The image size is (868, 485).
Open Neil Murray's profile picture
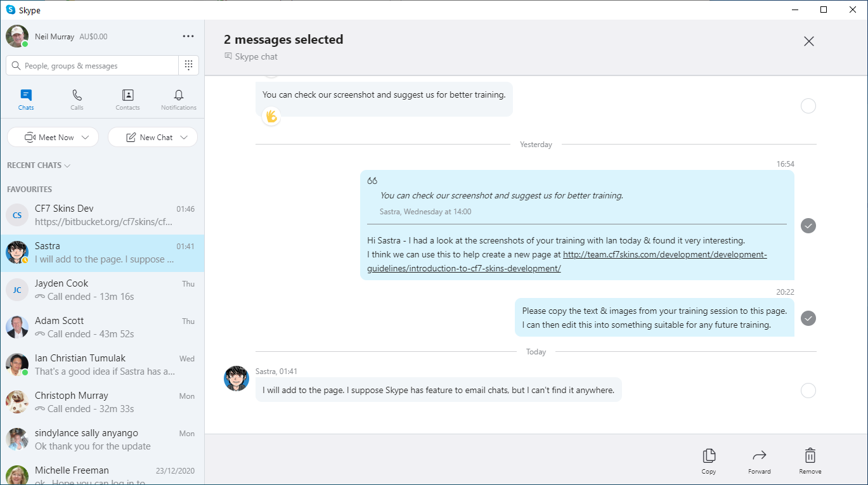pyautogui.click(x=17, y=36)
